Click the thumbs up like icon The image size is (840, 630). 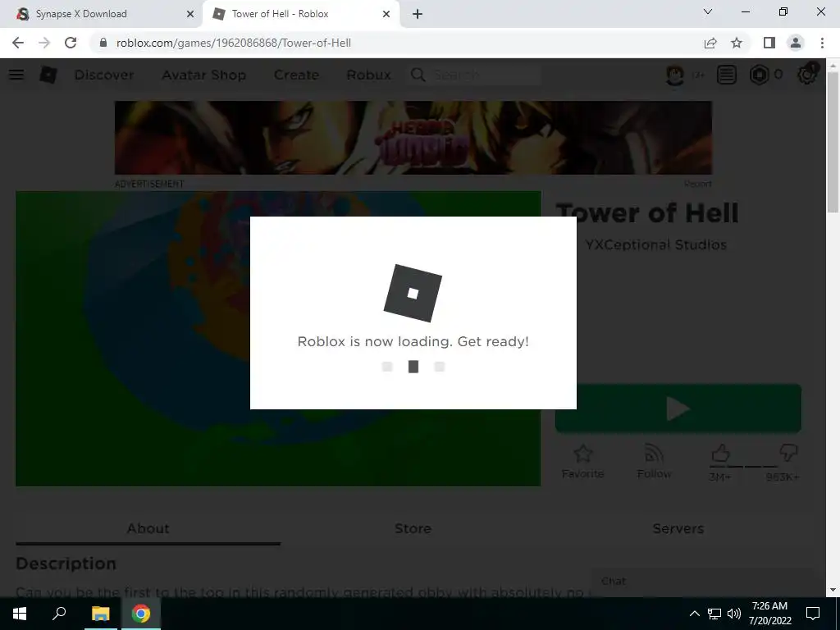(720, 453)
